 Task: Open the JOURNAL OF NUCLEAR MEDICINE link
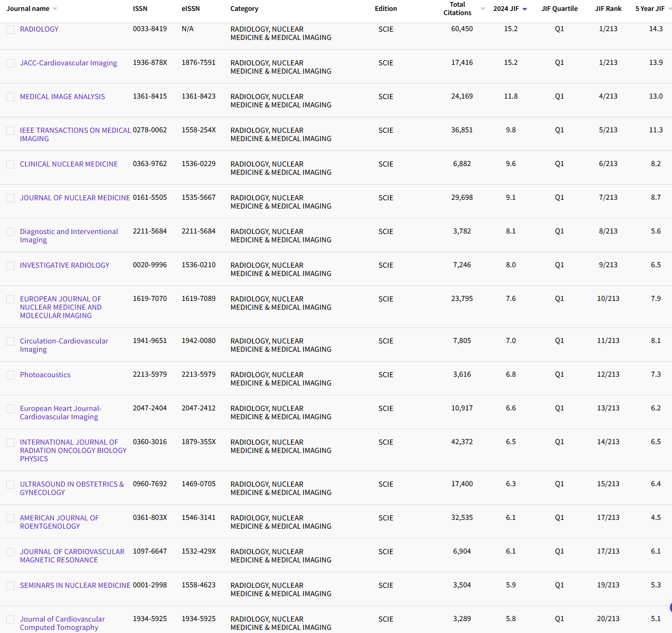tap(75, 198)
